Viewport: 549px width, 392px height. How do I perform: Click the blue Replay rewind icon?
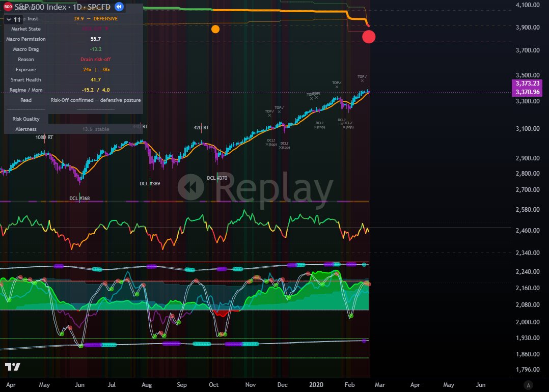pyautogui.click(x=119, y=7)
